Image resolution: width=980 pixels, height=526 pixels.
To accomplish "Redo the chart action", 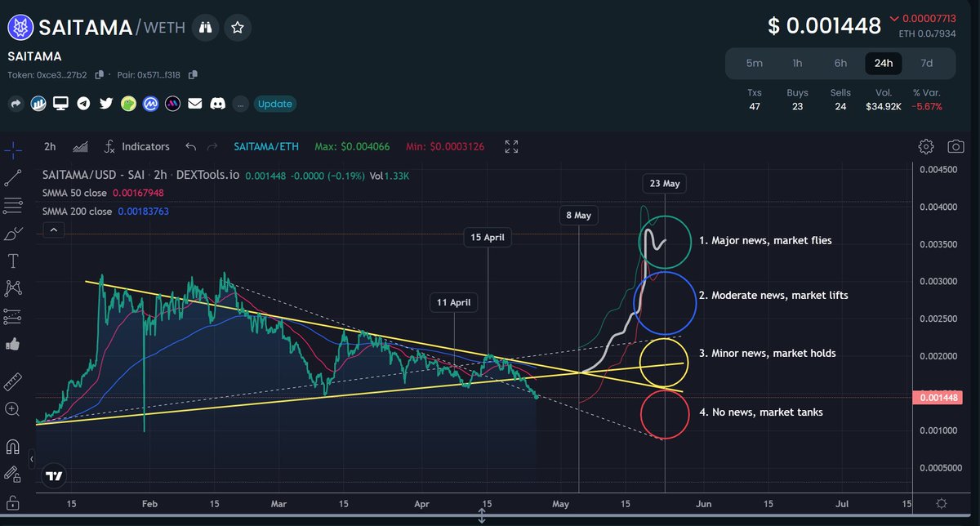I will click(x=214, y=147).
